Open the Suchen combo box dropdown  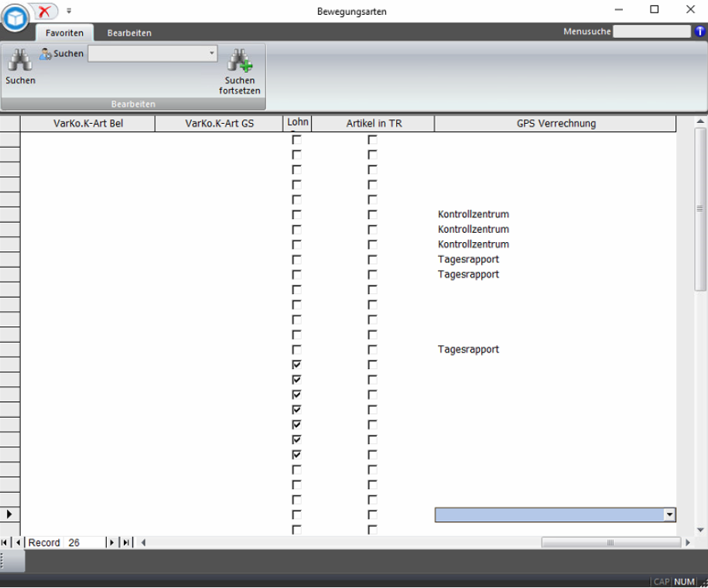pyautogui.click(x=212, y=53)
